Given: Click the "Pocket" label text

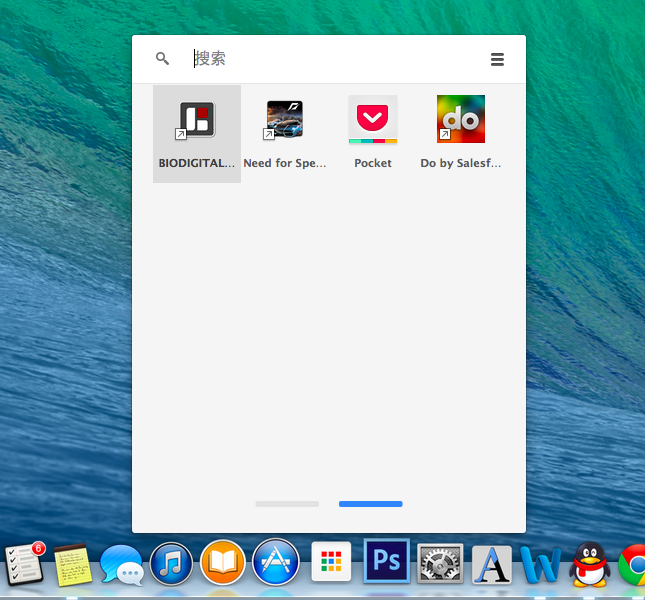Looking at the screenshot, I should coord(373,163).
